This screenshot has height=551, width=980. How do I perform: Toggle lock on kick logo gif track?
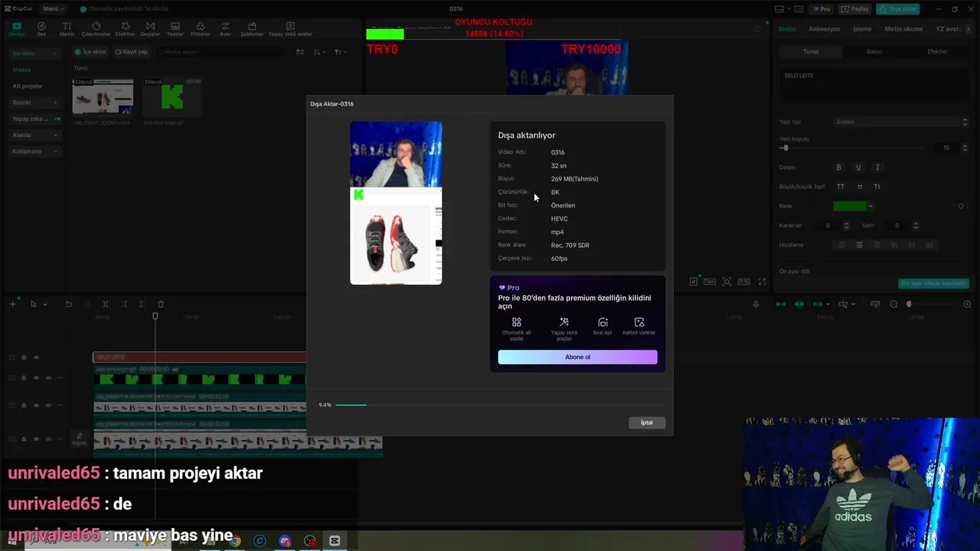click(24, 377)
